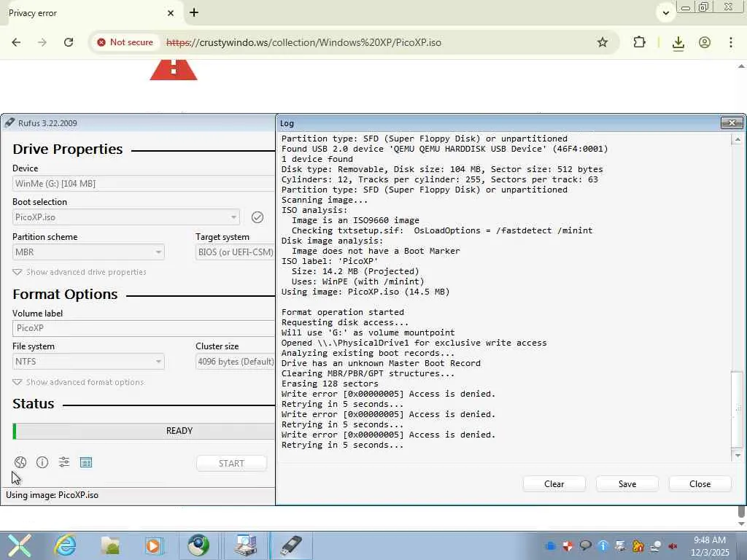The width and height of the screenshot is (747, 560).
Task: Click the Log window X button
Action: pos(732,122)
